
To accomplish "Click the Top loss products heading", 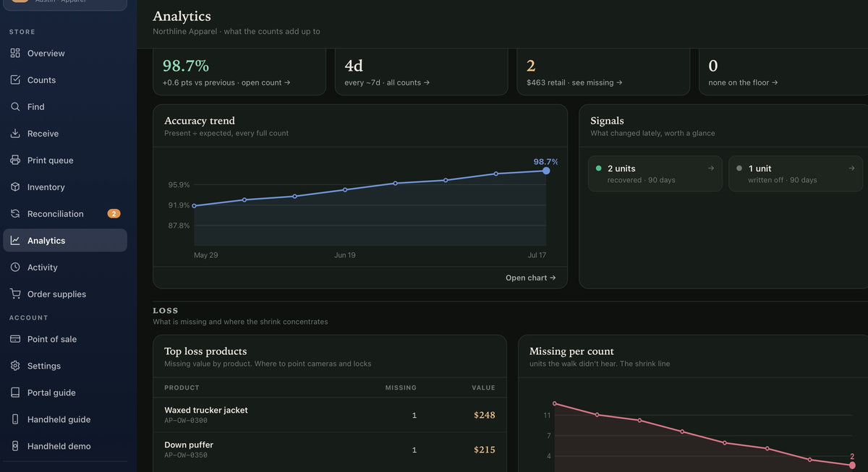I will point(205,351).
